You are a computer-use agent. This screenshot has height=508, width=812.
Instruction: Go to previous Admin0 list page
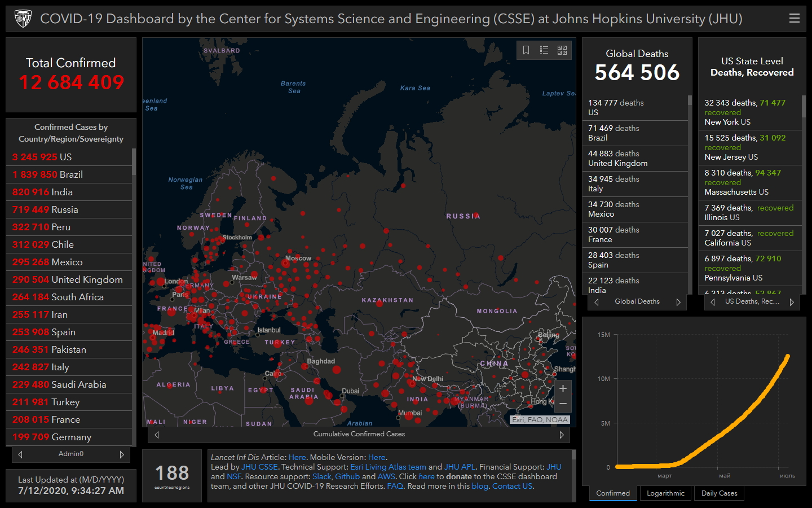[20, 454]
